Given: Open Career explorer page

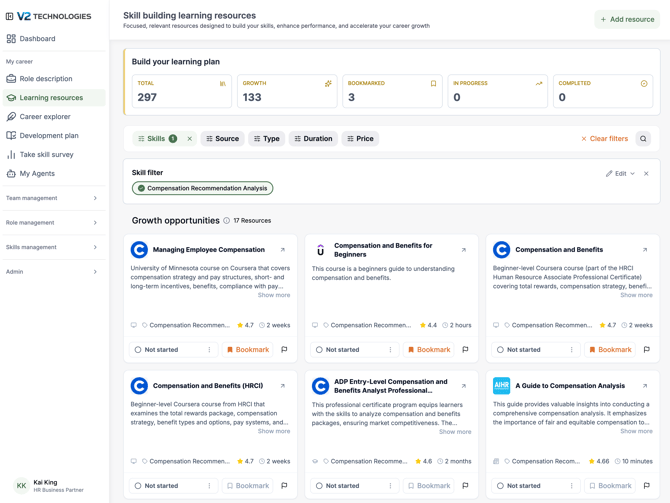Looking at the screenshot, I should 54,117.
